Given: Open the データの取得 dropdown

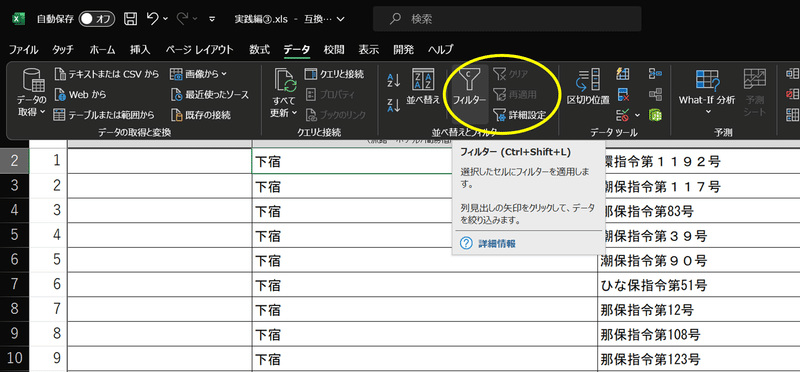Looking at the screenshot, I should [32, 94].
